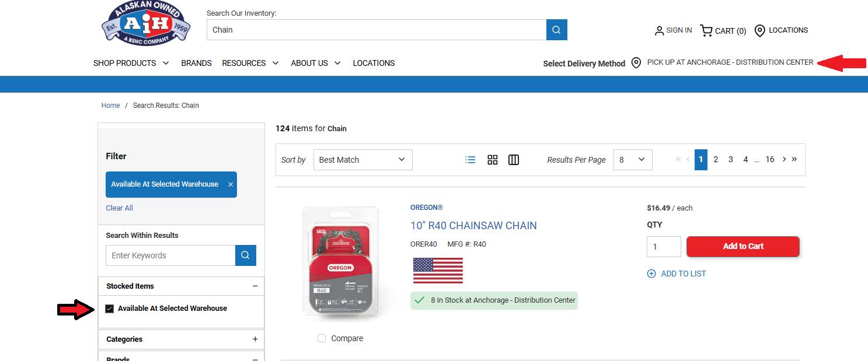The image size is (868, 361).
Task: Open the Results Per Page dropdown
Action: 633,160
